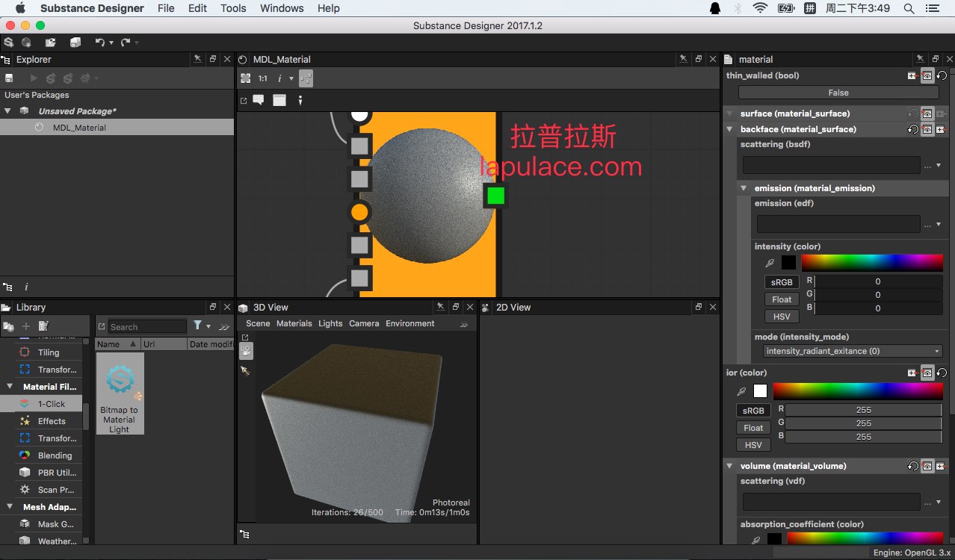Open the Lights menu in 3D View
This screenshot has height=560, width=955.
tap(330, 323)
